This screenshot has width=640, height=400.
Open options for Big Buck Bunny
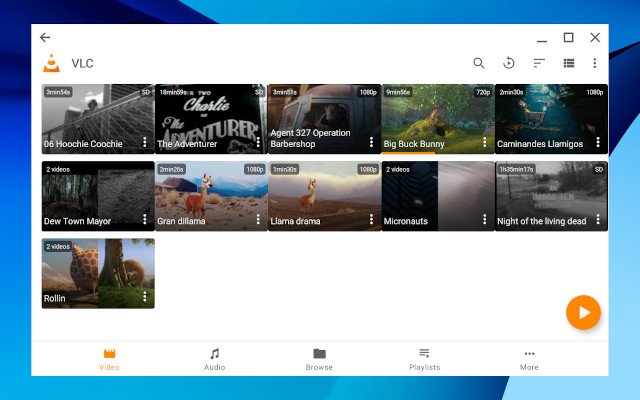484,142
